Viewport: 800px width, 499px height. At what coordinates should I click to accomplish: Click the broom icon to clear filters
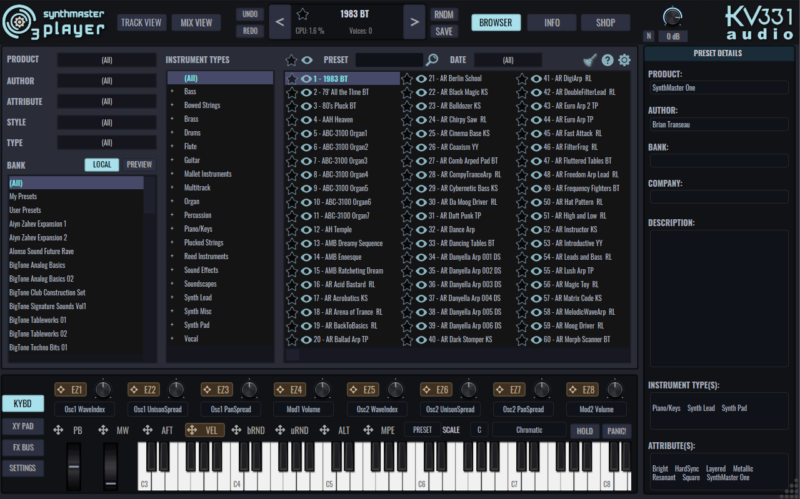pos(590,60)
